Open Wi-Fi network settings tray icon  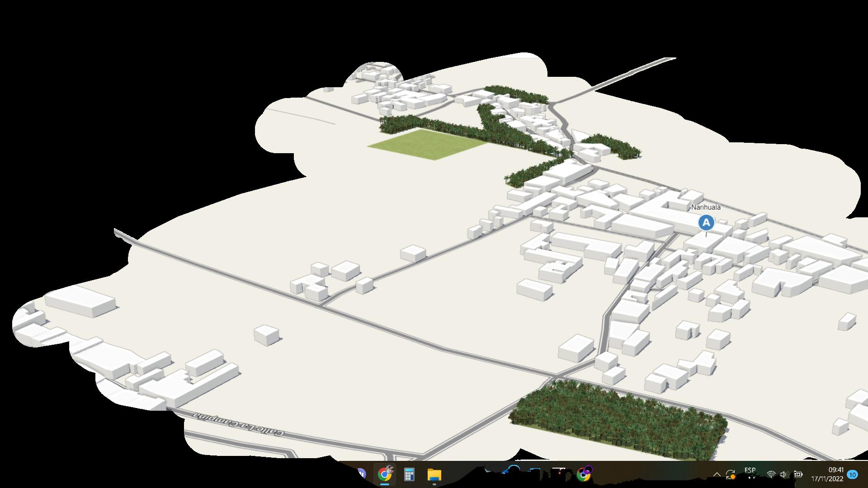coord(771,474)
